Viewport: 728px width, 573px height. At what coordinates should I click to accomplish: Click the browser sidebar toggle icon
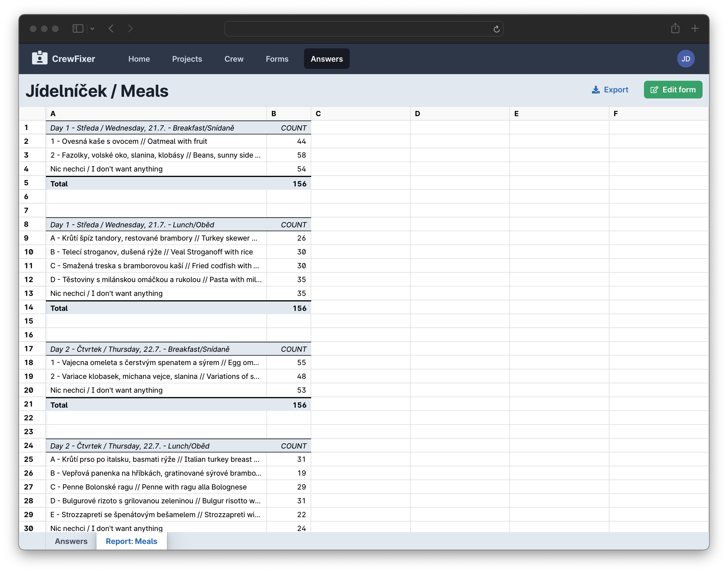click(78, 28)
